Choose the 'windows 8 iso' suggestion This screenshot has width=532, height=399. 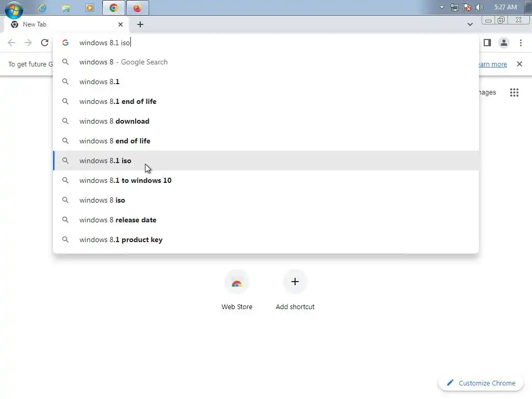pos(266,200)
